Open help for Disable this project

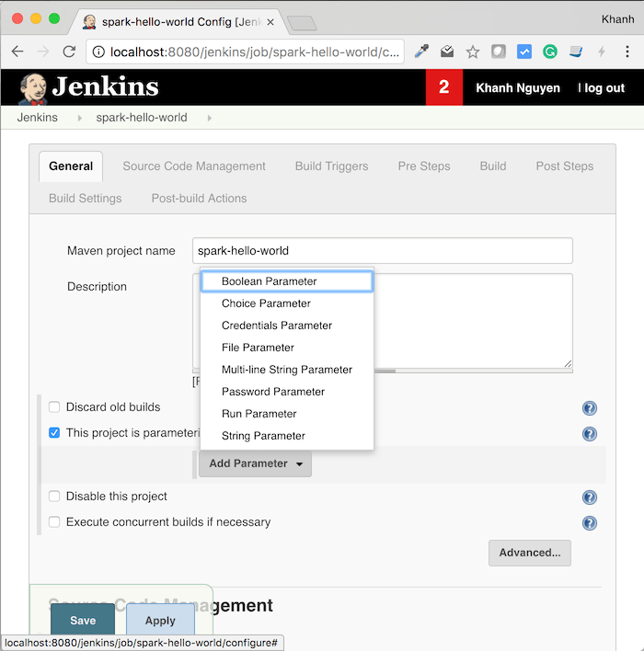coord(590,497)
